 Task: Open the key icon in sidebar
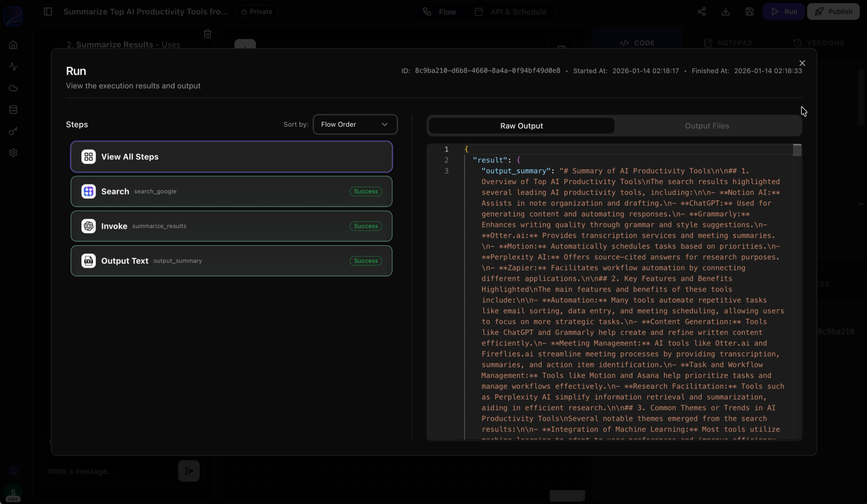(x=13, y=131)
